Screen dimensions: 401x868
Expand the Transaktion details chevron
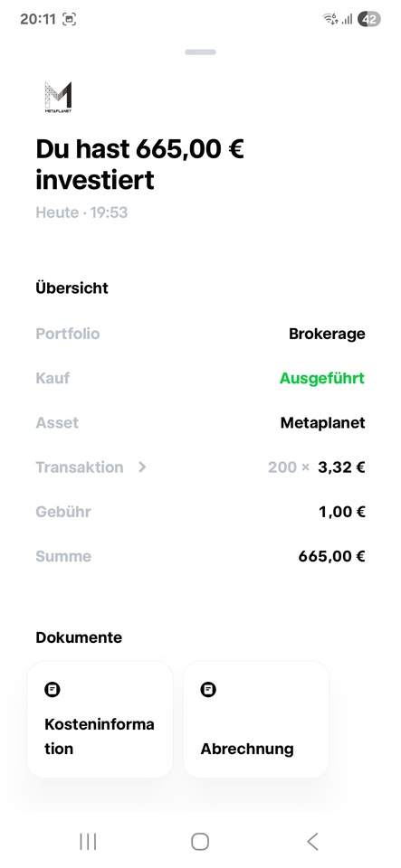click(142, 467)
